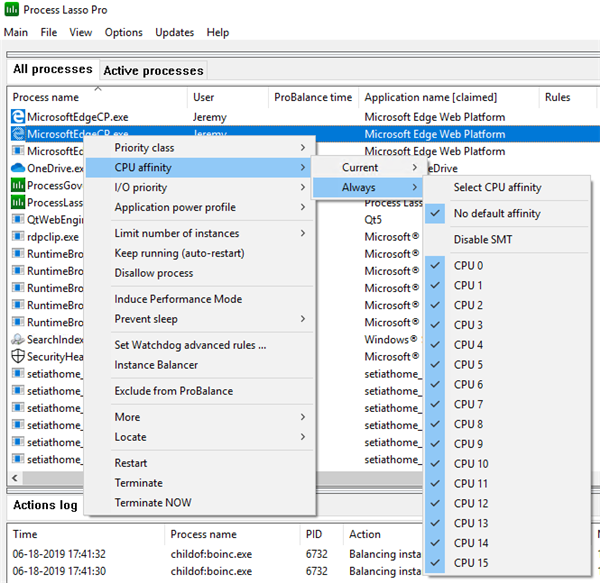Click the ProcessGovernor green chart icon

click(x=18, y=185)
